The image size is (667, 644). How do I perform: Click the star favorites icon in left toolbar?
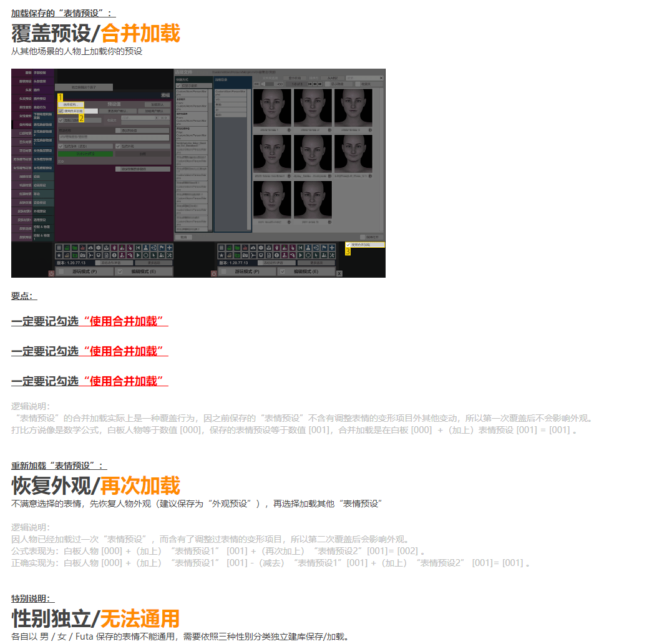59,256
